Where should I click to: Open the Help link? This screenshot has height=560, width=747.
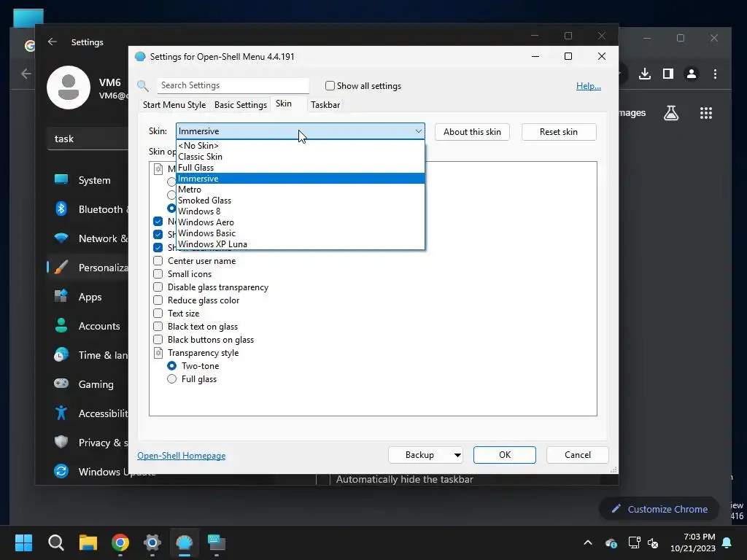pos(589,86)
